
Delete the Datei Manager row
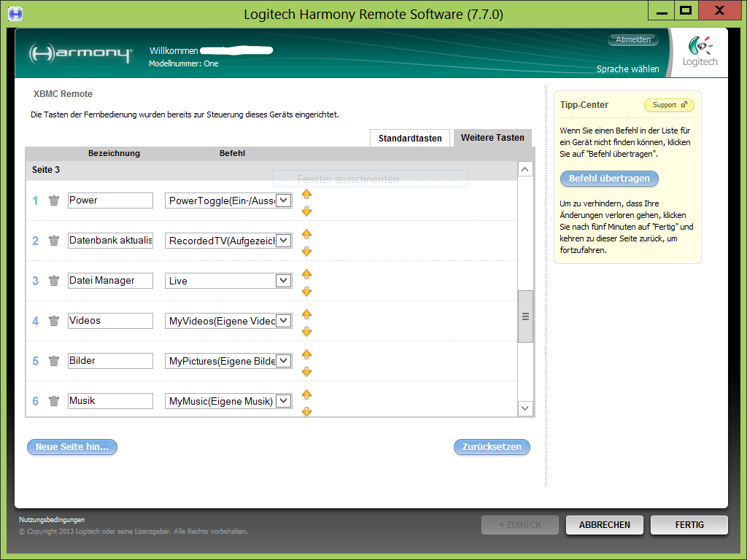(54, 281)
